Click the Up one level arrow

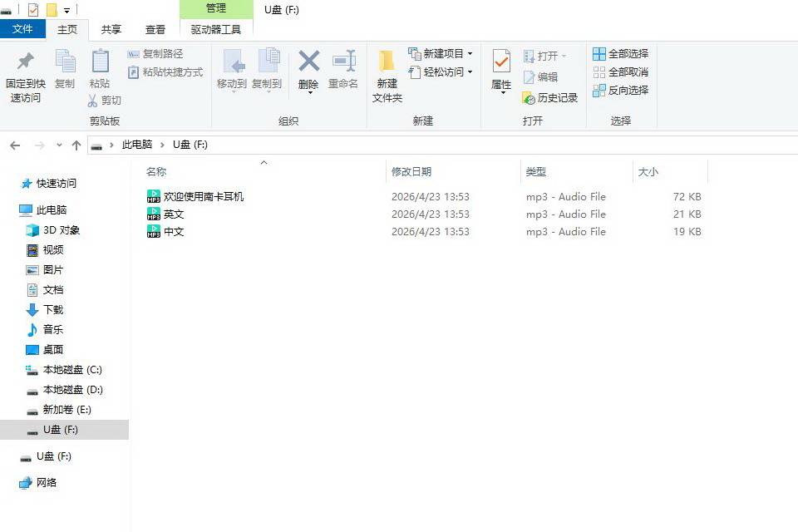(x=76, y=145)
